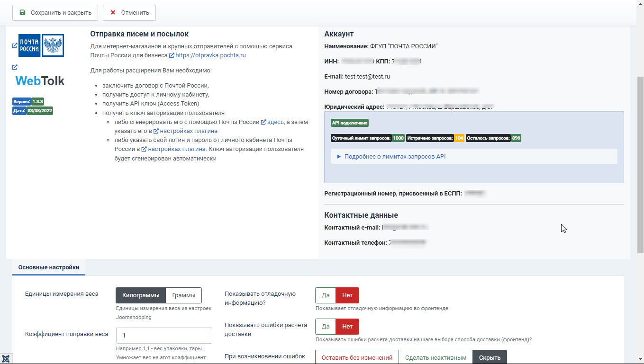Click the Joomla icon in bottom-left corner
The width and height of the screenshot is (644, 364).
(6, 358)
